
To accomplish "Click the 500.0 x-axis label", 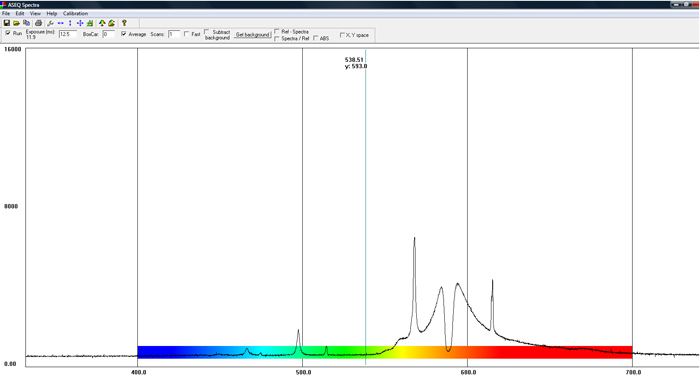I will (x=303, y=372).
